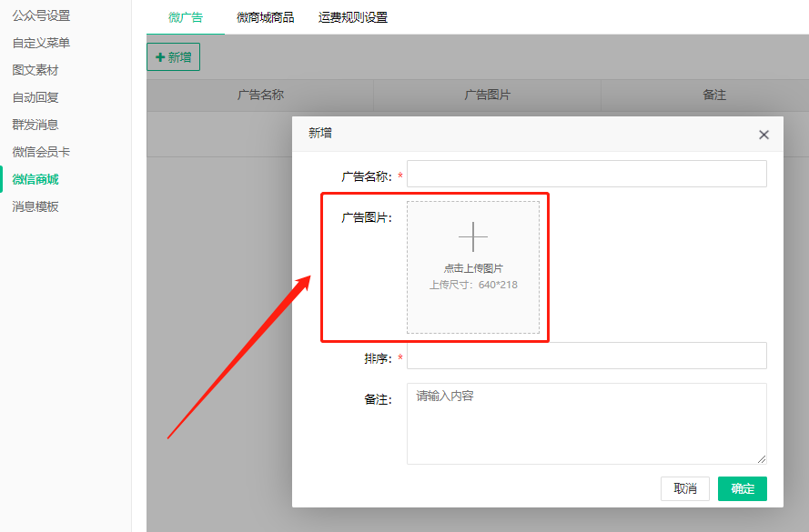
Task: Open the 微广告 tab
Action: click(x=186, y=17)
